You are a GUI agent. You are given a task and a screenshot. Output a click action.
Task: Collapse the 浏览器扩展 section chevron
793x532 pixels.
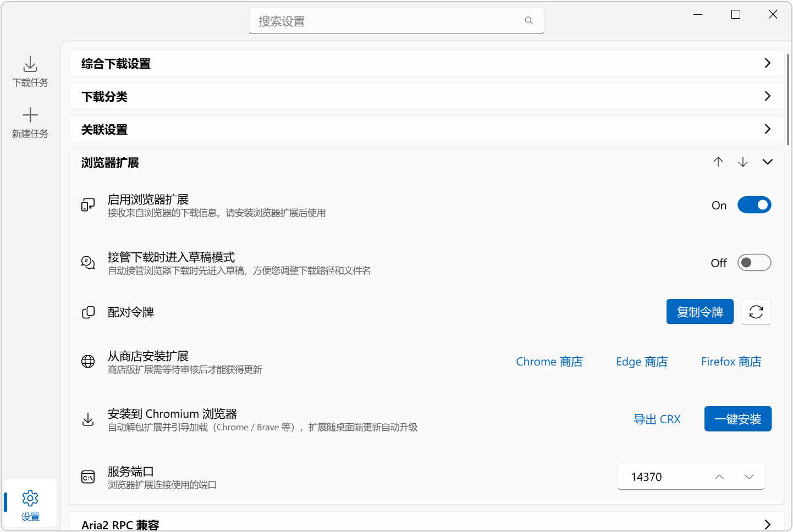click(x=768, y=162)
